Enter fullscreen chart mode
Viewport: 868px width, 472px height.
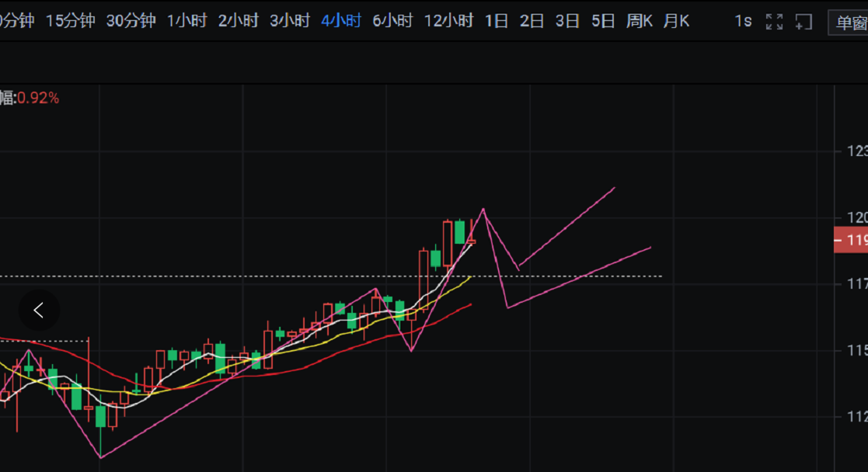[x=775, y=22]
